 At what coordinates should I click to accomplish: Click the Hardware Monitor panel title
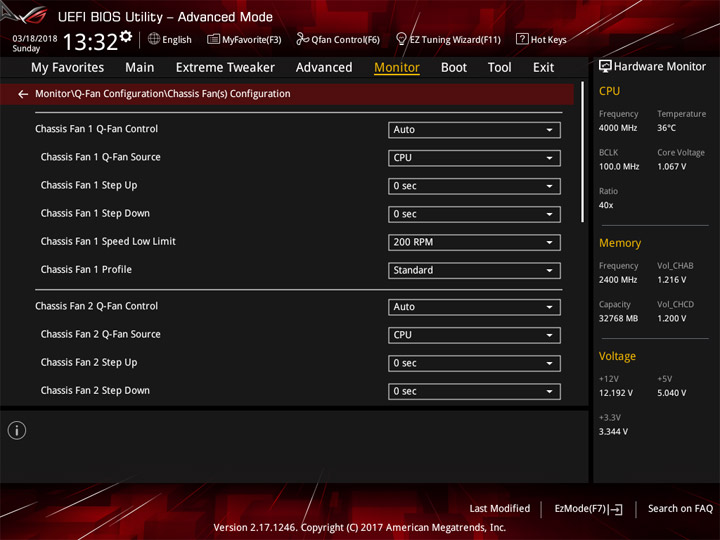[660, 67]
